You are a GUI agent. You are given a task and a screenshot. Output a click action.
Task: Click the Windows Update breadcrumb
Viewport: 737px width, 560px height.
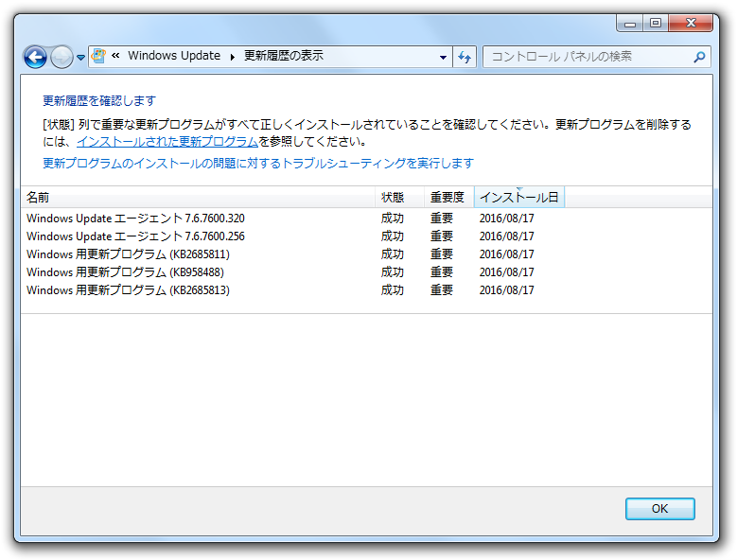(x=173, y=56)
